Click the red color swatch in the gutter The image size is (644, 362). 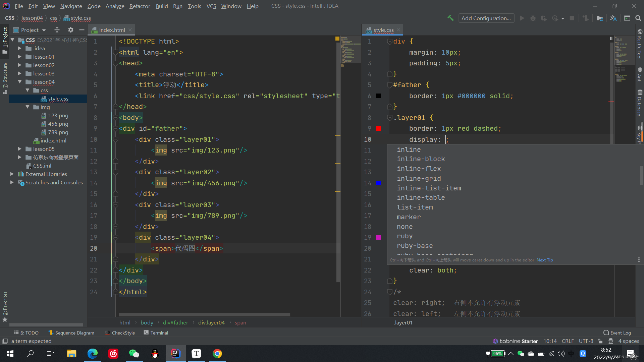(378, 128)
